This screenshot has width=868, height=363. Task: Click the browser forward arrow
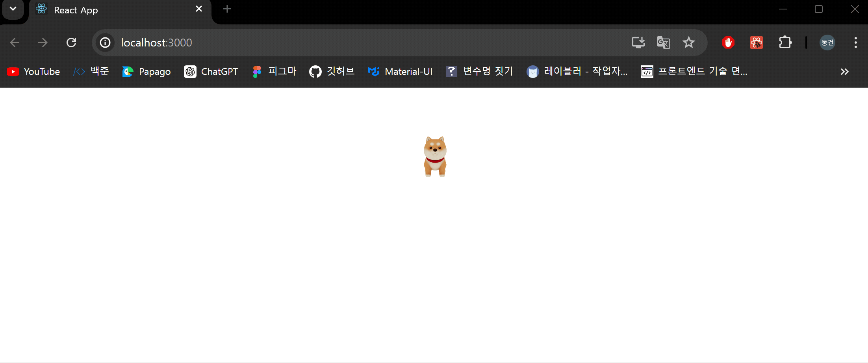[43, 43]
